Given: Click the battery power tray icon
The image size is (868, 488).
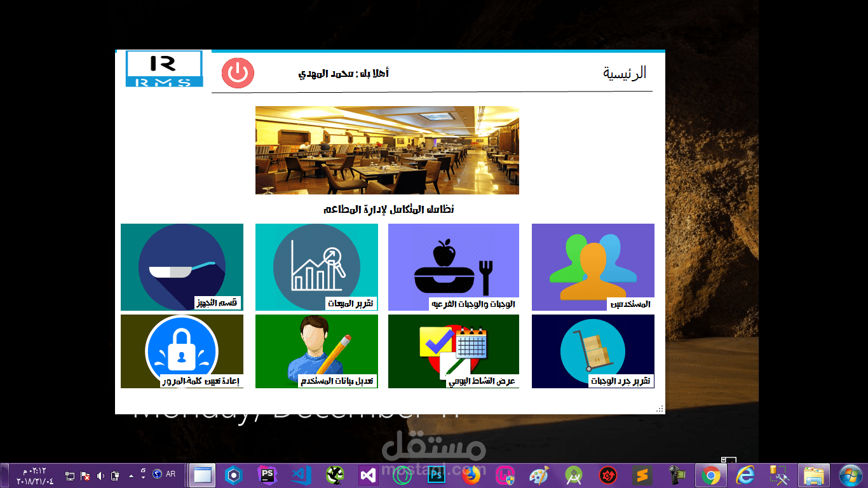Looking at the screenshot, I should pyautogui.click(x=115, y=475).
